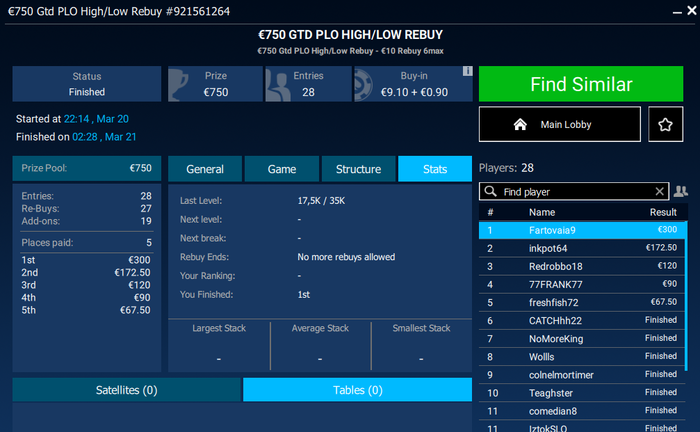Select player Redrobbo18 in the list

point(582,266)
